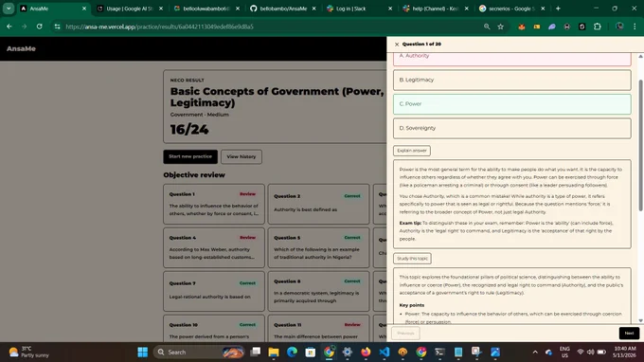Image resolution: width=644 pixels, height=362 pixels.
Task: Open the Question 4 review card
Action: click(x=214, y=247)
